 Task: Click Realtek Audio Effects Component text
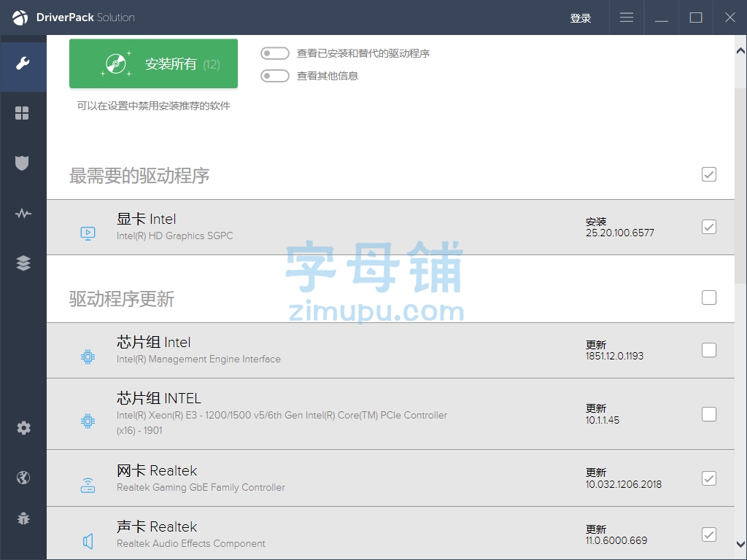190,544
